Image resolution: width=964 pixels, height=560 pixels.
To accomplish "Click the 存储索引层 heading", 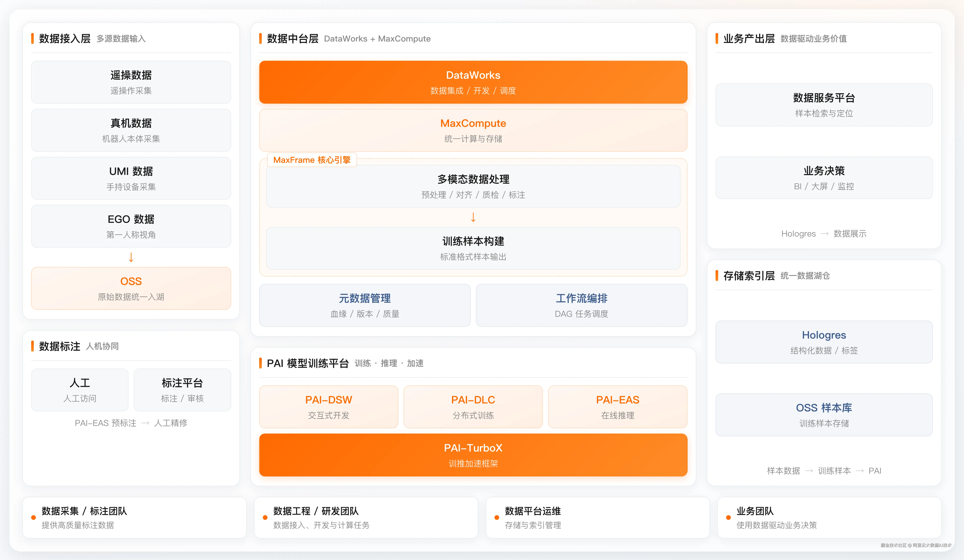I will (x=749, y=276).
